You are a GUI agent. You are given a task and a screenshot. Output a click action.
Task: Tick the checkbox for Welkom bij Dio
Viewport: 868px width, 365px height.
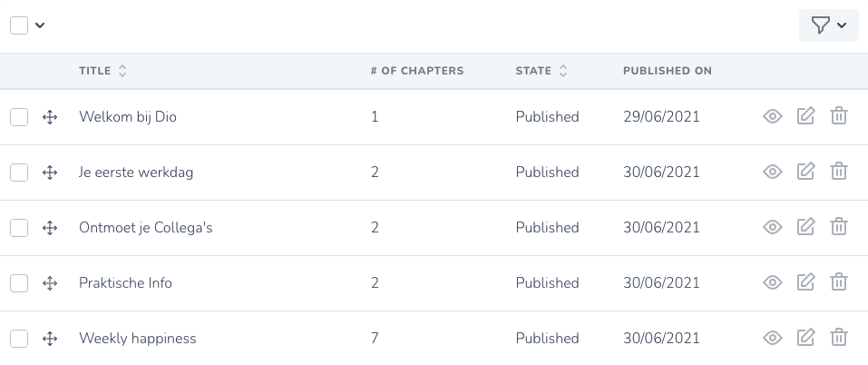(x=19, y=117)
